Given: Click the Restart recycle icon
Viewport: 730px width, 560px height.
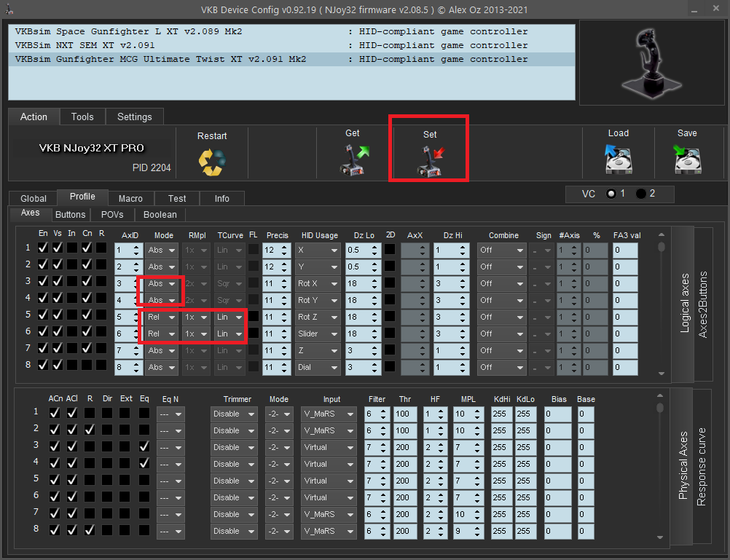Looking at the screenshot, I should 212,162.
